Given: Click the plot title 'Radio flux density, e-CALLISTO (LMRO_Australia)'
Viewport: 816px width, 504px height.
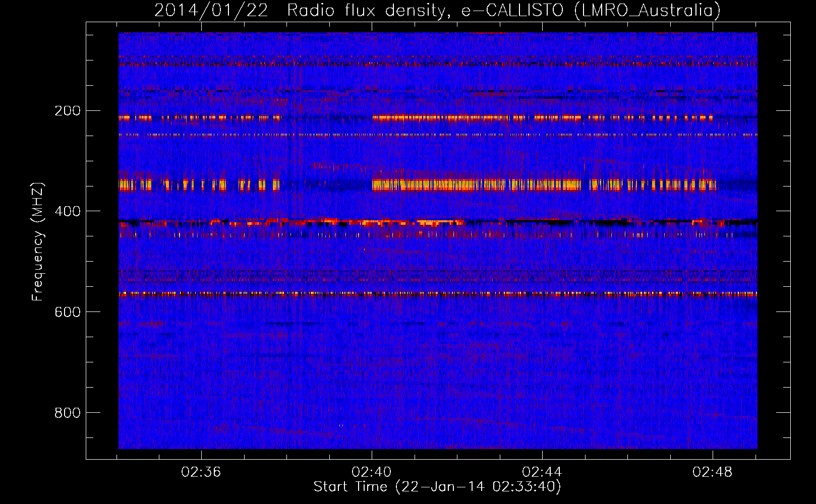Looking at the screenshot, I should (504, 10).
